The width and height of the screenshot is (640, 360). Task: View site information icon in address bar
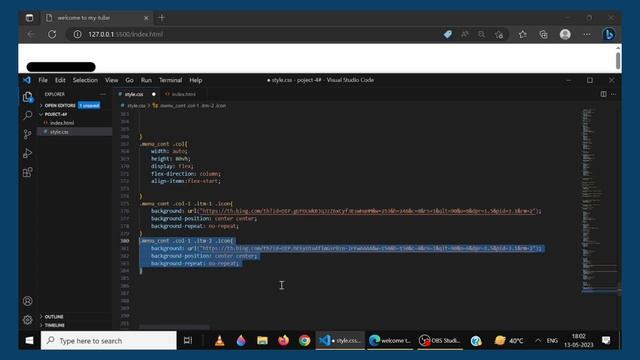point(77,34)
